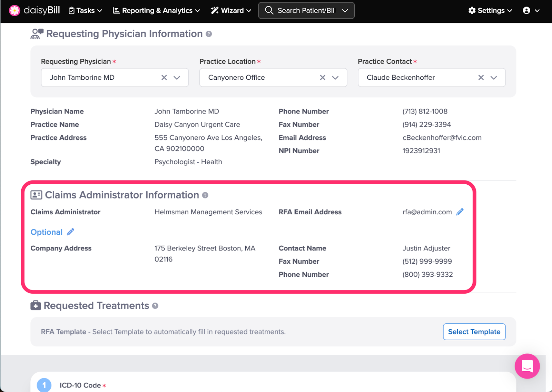The height and width of the screenshot is (392, 552).
Task: Open the Settings menu
Action: [x=490, y=11]
